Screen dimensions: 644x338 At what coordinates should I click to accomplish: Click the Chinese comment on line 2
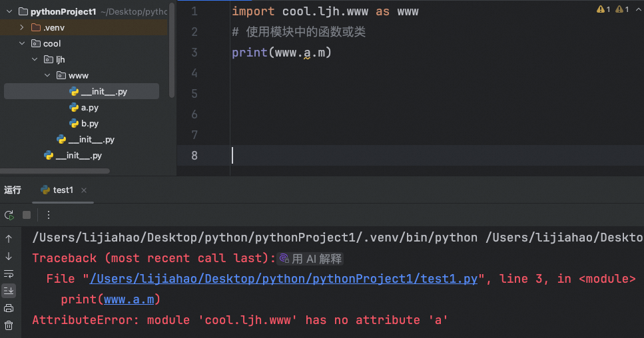coord(298,32)
